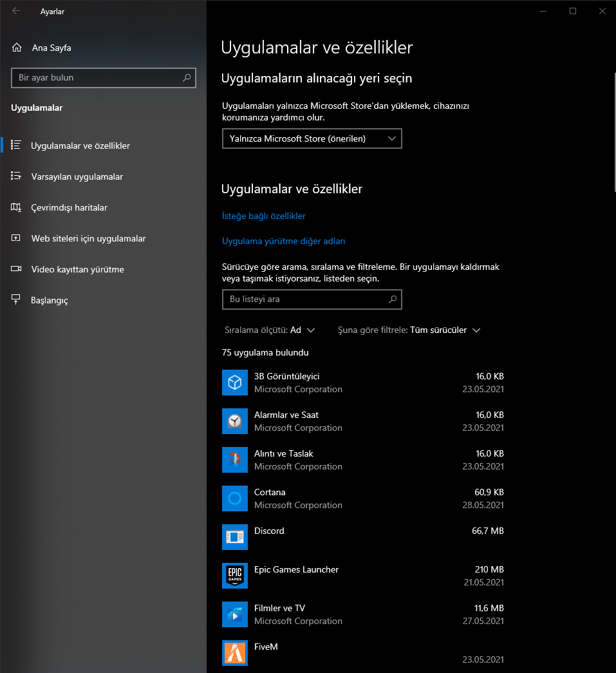Click the 75 uygulama bulundu count text
616x673 pixels.
(x=265, y=352)
